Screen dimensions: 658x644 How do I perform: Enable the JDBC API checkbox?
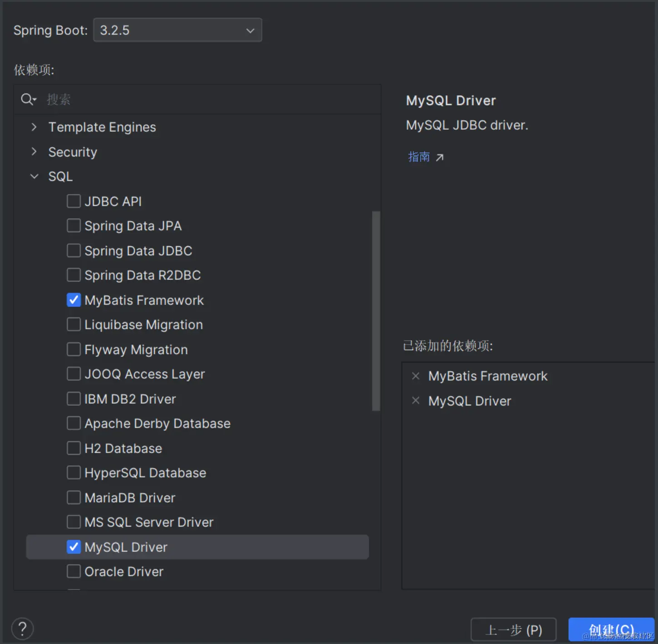74,201
